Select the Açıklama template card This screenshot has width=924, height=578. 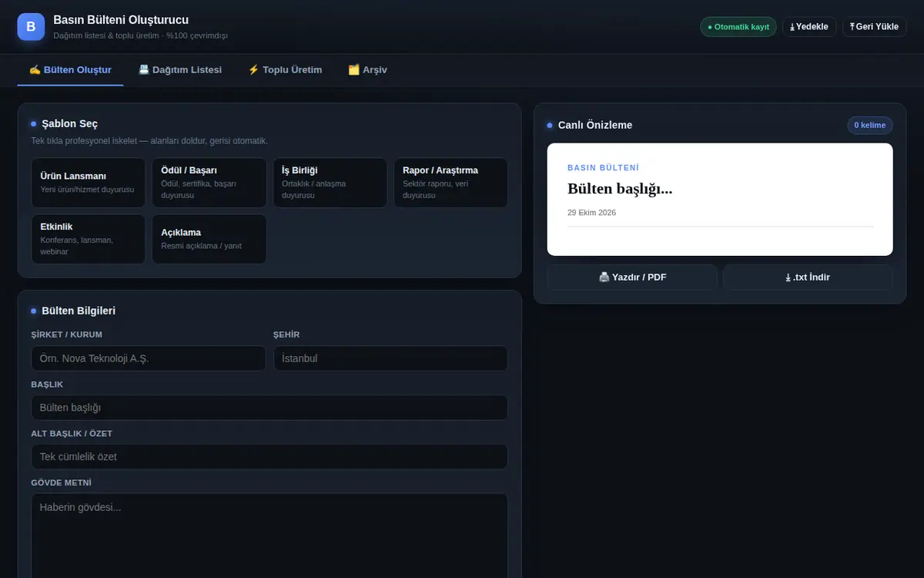[x=209, y=239]
